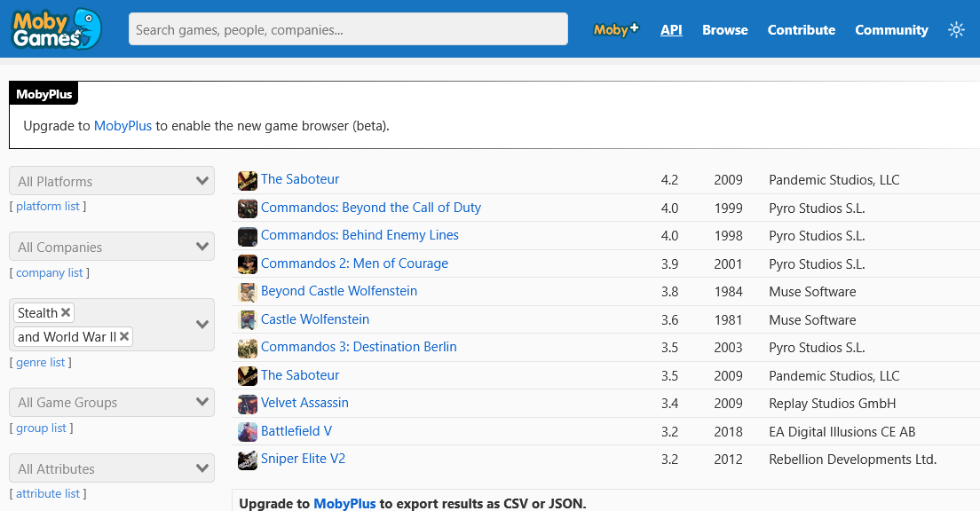Click the 3.6 score for Castle Wolfenstein

point(669,320)
